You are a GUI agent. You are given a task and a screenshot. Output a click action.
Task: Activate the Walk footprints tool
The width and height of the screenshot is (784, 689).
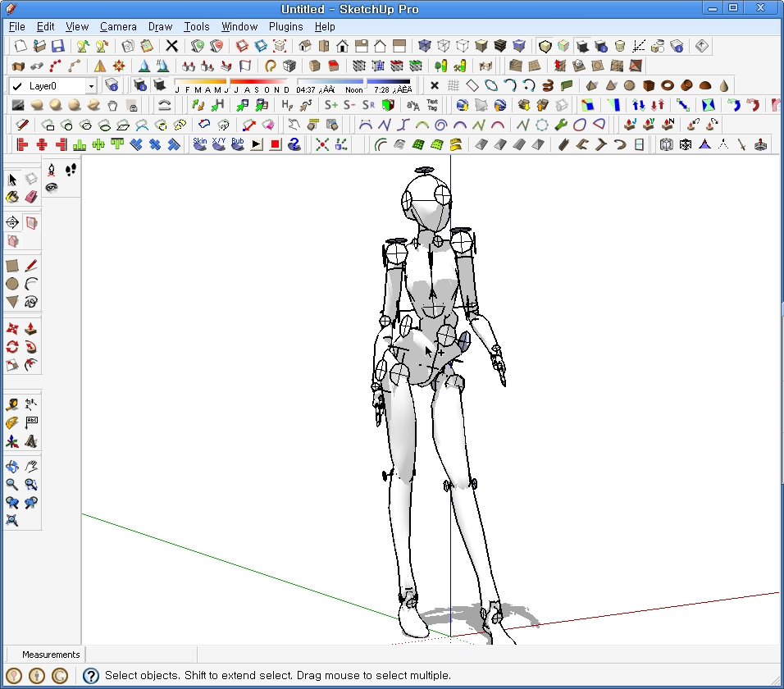click(x=71, y=170)
